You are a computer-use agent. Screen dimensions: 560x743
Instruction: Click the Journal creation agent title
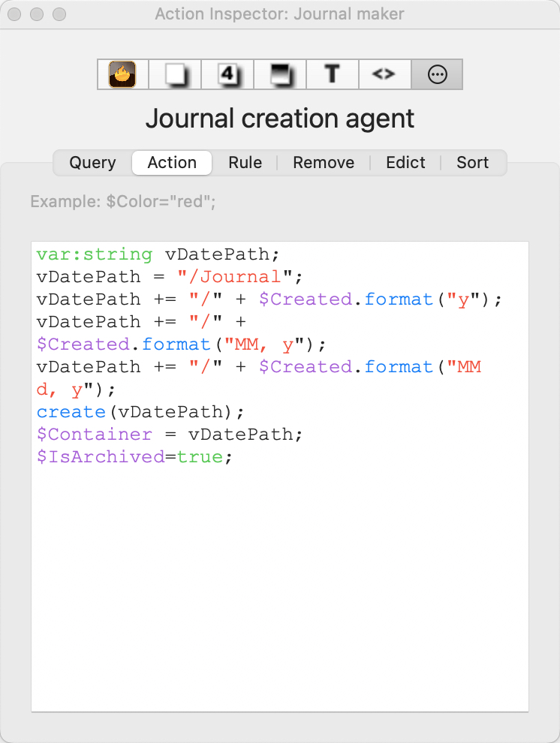[280, 119]
